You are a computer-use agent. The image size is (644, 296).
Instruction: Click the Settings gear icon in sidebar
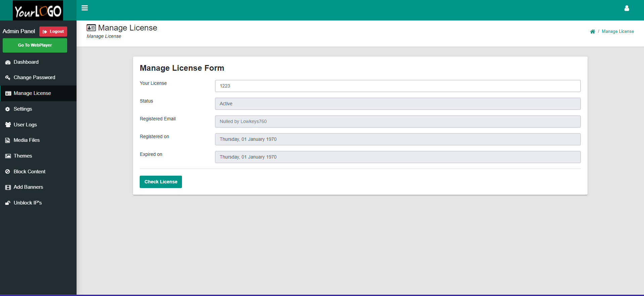(8, 109)
